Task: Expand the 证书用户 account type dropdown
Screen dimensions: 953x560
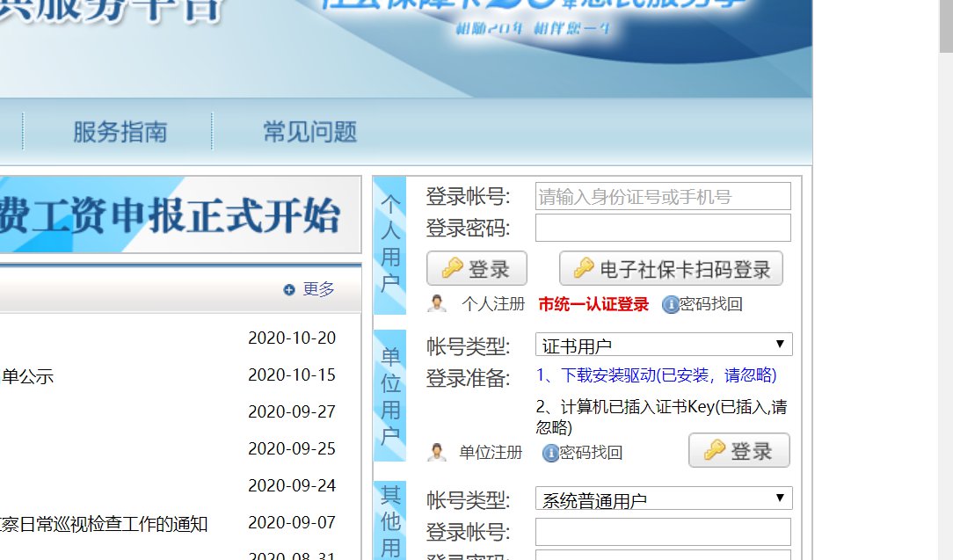Action: [x=664, y=345]
